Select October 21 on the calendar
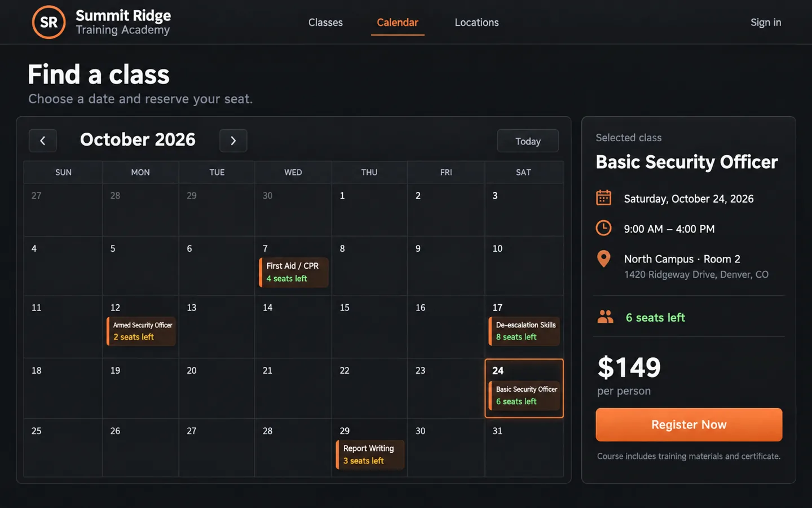Image resolution: width=812 pixels, height=508 pixels. (293, 388)
